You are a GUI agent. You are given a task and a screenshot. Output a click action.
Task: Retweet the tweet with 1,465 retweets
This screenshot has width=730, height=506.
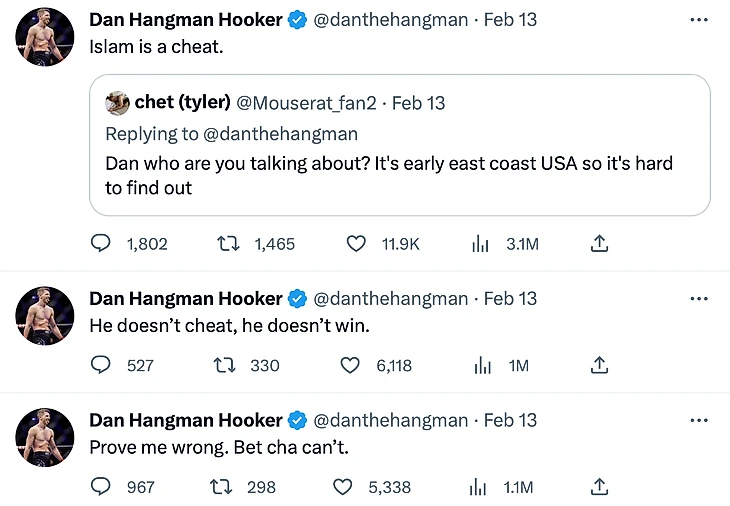point(228,243)
